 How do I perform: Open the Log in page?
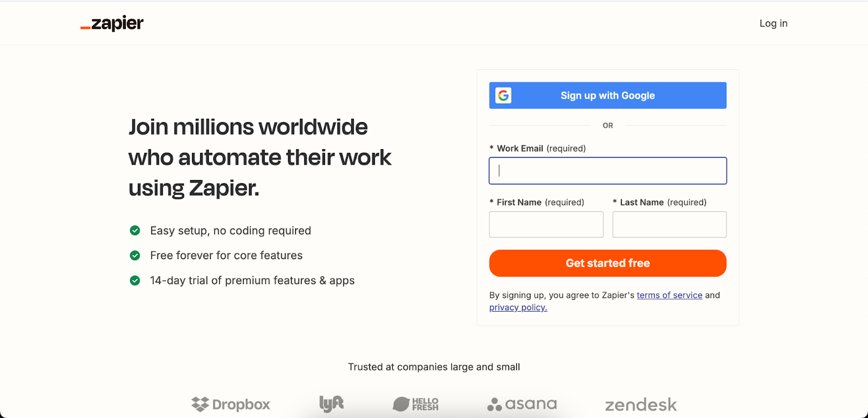tap(773, 23)
